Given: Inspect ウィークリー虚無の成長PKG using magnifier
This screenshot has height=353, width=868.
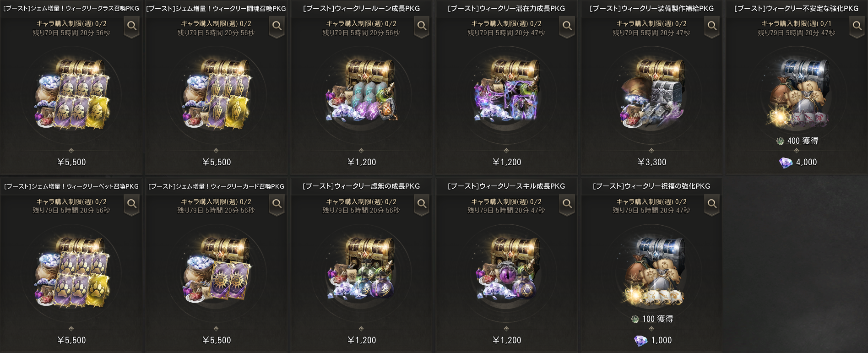Looking at the screenshot, I should [x=422, y=204].
